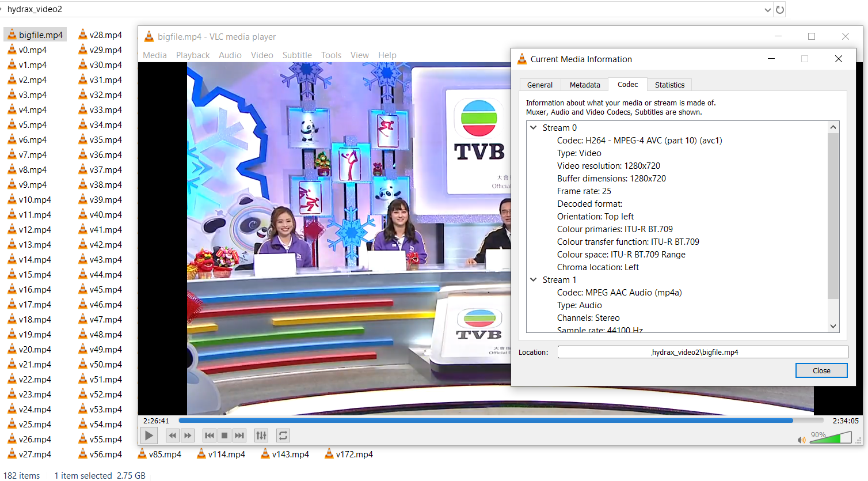Click the Play button in VLC

click(149, 435)
